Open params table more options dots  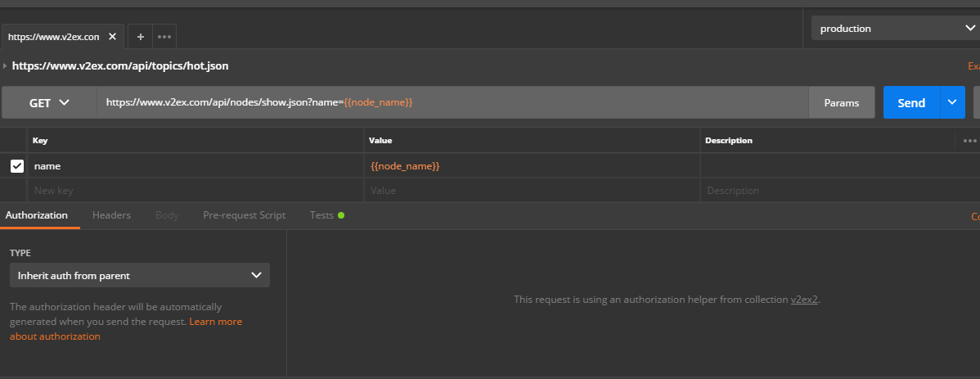click(969, 141)
